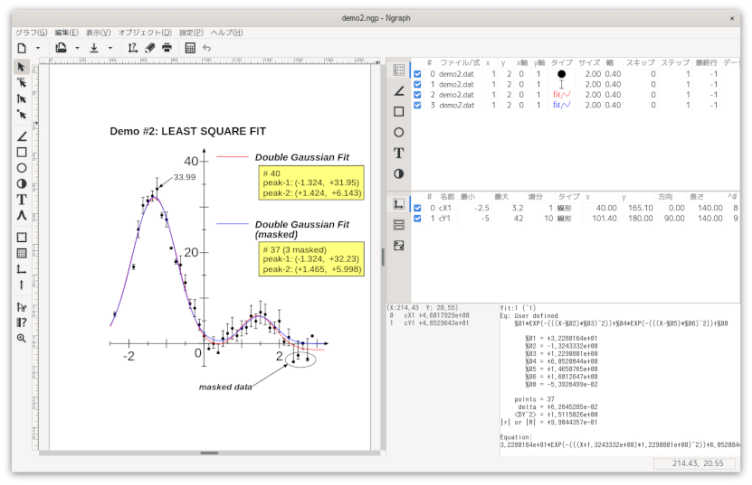
Task: Select the ellipse tool in left toolbox
Action: [21, 168]
